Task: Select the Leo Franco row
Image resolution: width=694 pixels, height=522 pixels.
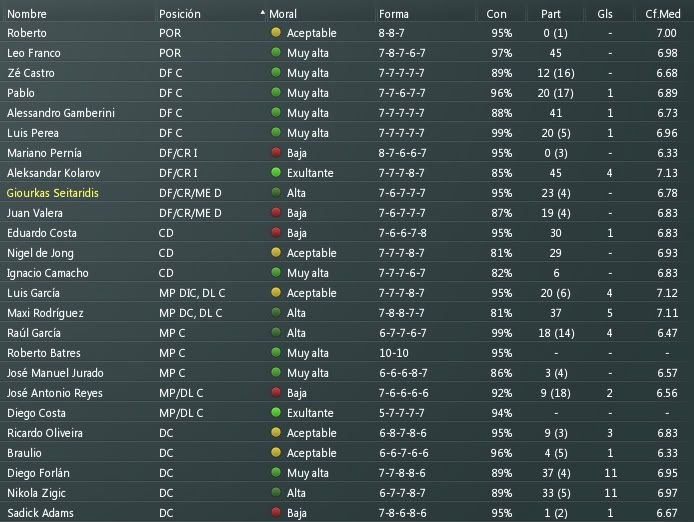Action: [x=347, y=53]
